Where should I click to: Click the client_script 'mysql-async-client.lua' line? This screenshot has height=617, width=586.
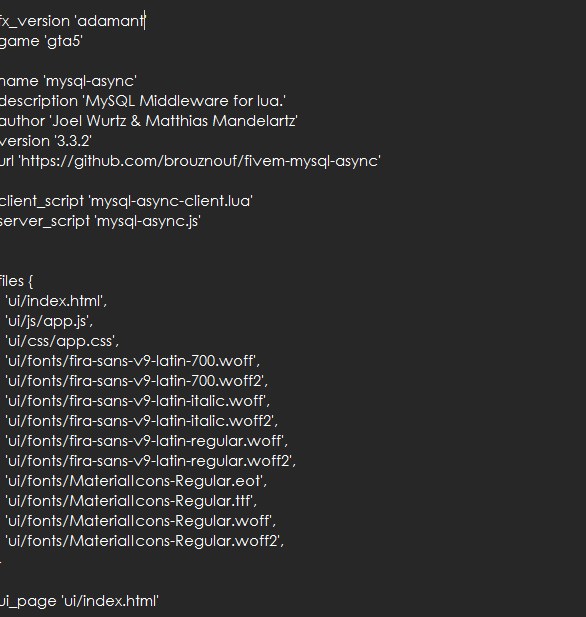tap(126, 201)
